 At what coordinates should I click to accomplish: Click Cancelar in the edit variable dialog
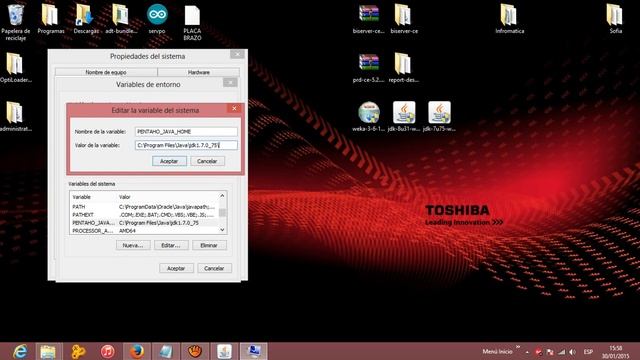(207, 161)
